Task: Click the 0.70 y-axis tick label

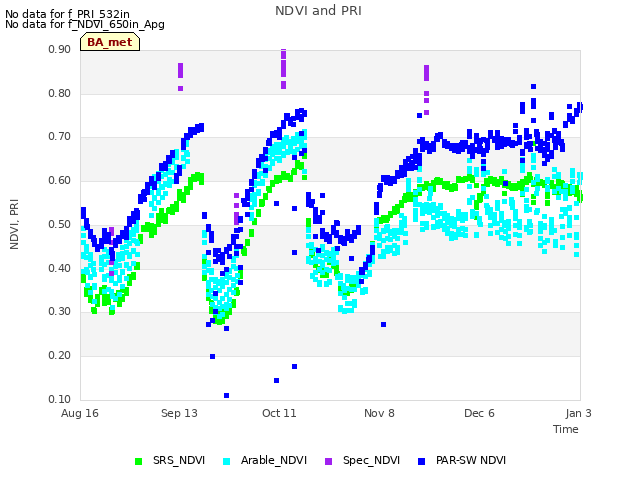Action: 60,137
